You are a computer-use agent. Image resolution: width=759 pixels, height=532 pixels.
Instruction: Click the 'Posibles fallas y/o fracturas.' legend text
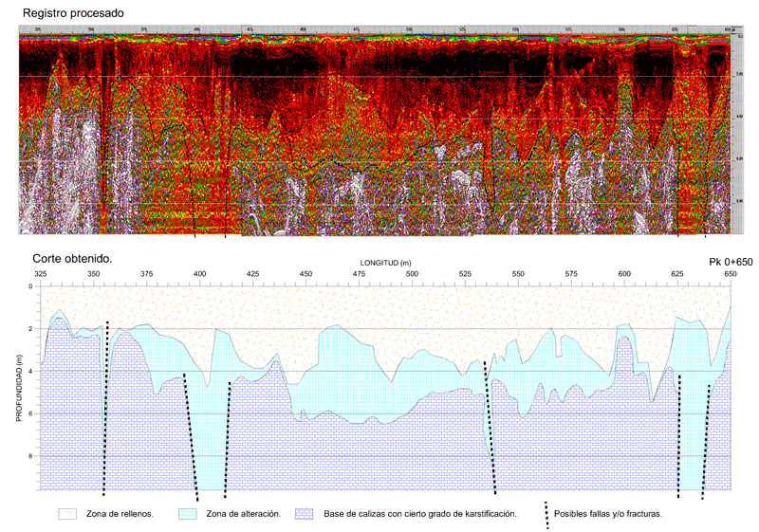[608, 514]
